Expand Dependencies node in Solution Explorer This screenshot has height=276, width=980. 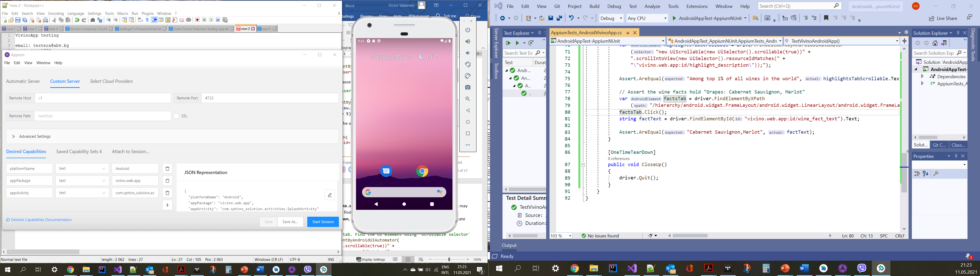pyautogui.click(x=922, y=76)
